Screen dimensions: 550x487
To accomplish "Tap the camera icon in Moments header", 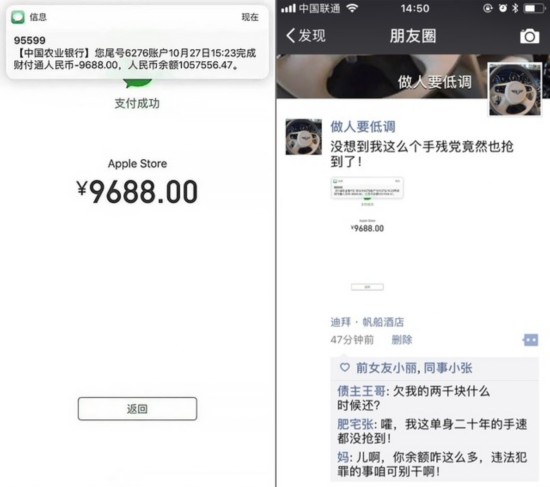I will (529, 36).
